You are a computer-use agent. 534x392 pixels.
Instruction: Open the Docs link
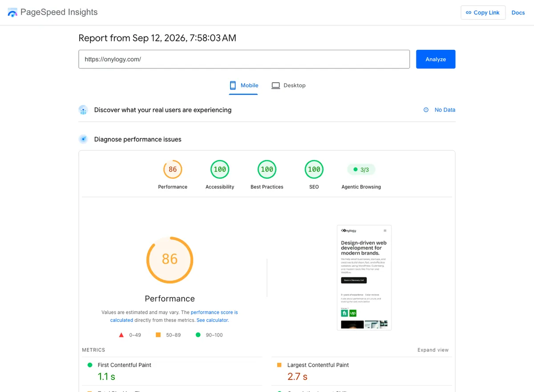[518, 12]
